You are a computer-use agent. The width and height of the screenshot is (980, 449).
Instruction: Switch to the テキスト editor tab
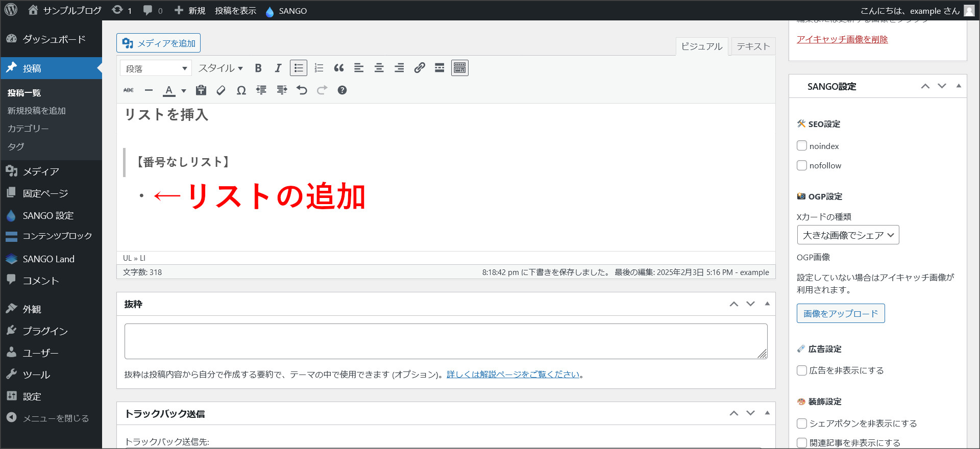click(753, 46)
